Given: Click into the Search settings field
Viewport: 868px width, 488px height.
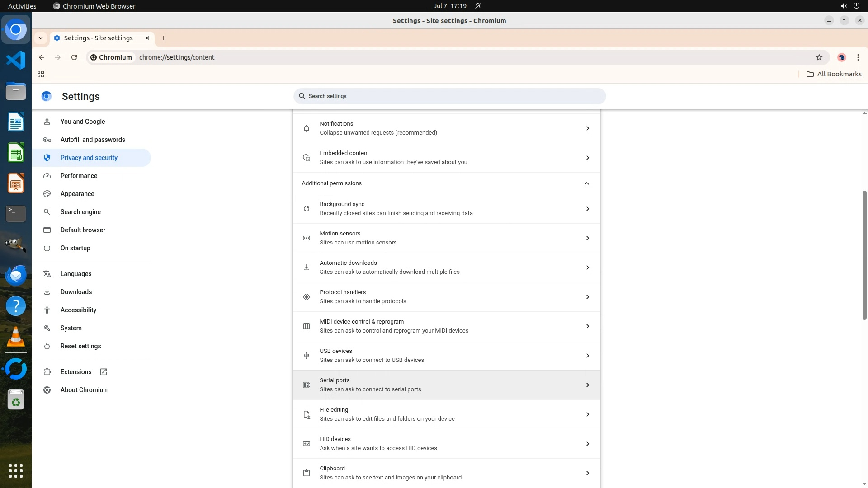Looking at the screenshot, I should pos(449,96).
